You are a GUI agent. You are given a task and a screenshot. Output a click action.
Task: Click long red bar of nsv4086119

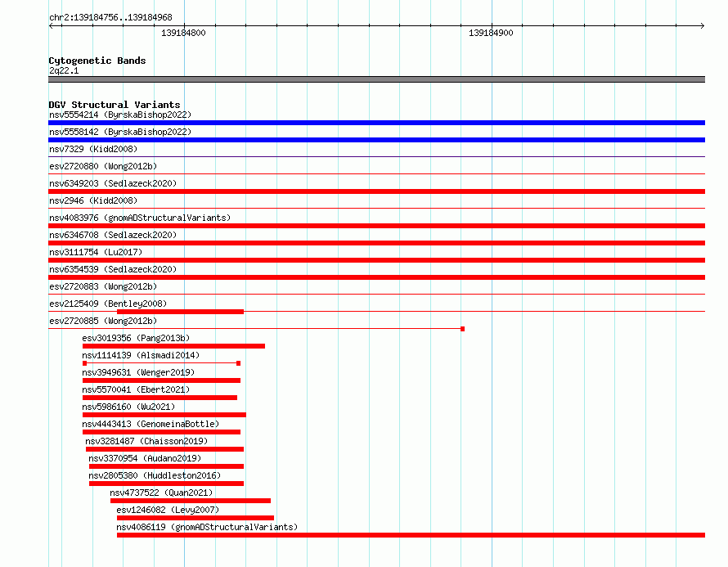(x=411, y=535)
